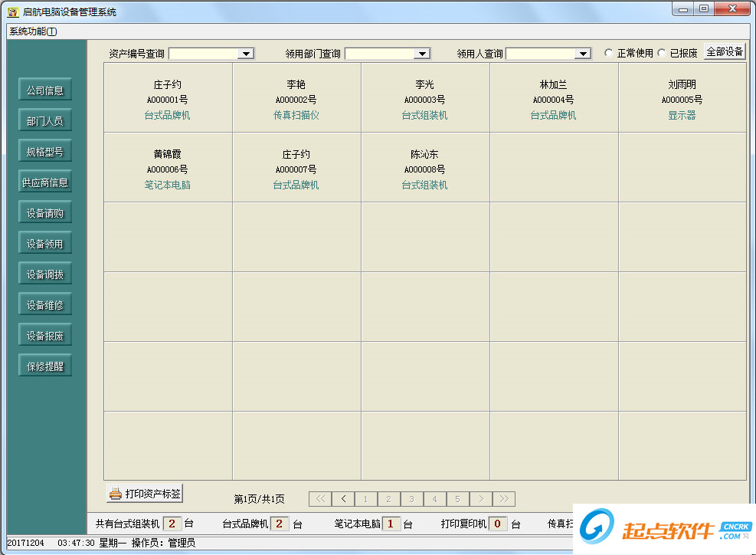Open the 系统功能 menu
The width and height of the screenshot is (756, 555).
[33, 31]
